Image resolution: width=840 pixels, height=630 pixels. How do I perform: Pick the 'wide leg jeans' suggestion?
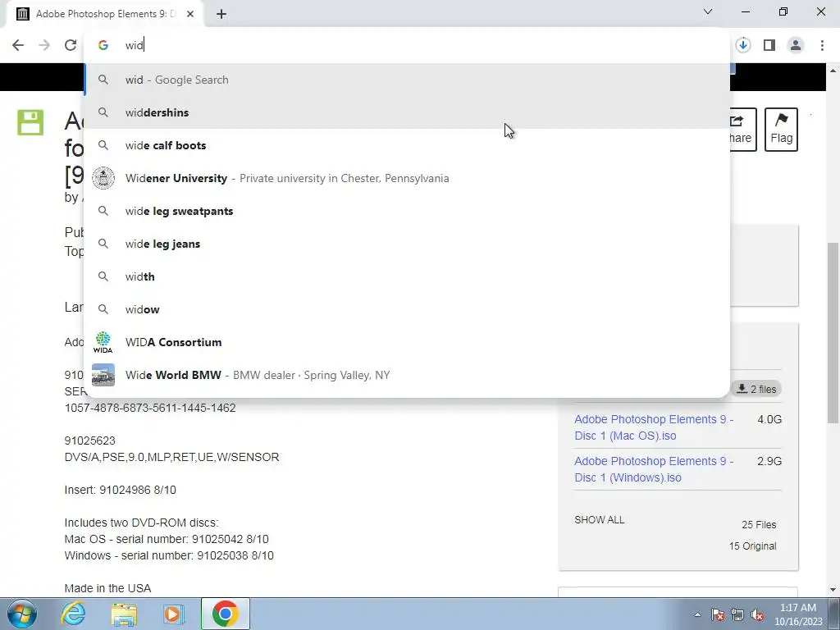pos(407,244)
